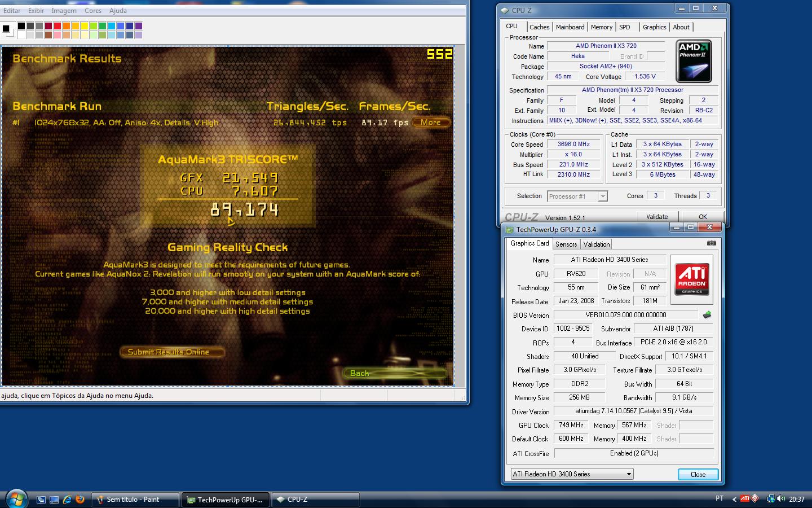
Task: Click the Back button in AquaMark3
Action: pos(395,373)
